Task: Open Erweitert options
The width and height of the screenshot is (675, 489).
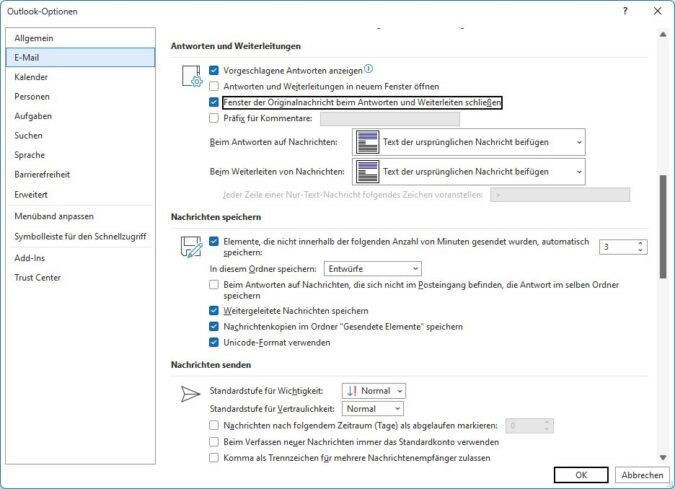Action: pos(81,195)
